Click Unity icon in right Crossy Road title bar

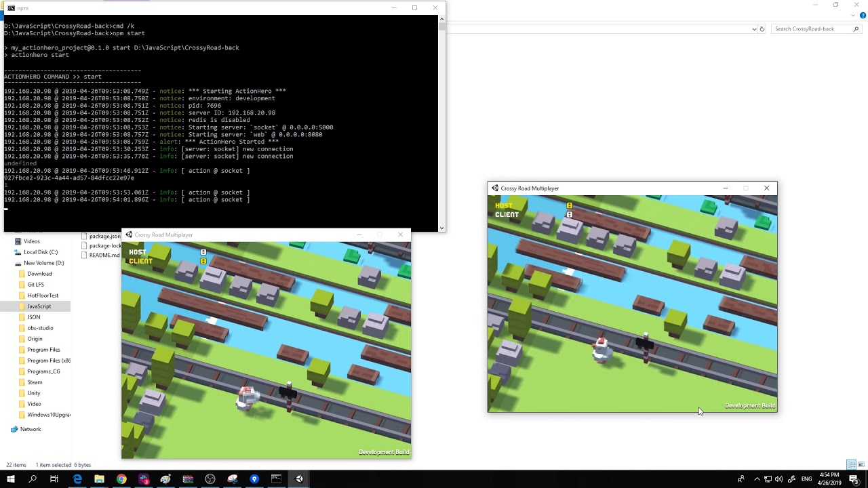point(495,188)
